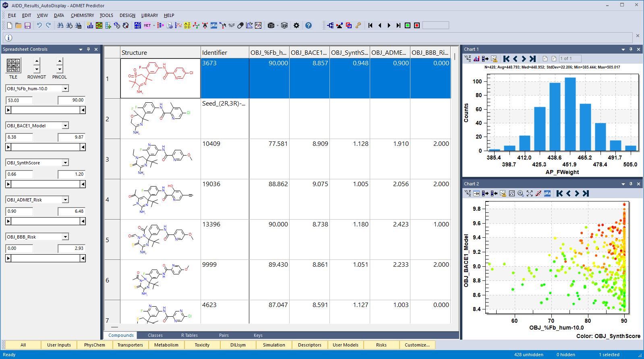The height and width of the screenshot is (359, 644).
Task: Click the MET metabolism icon
Action: pyautogui.click(x=147, y=25)
